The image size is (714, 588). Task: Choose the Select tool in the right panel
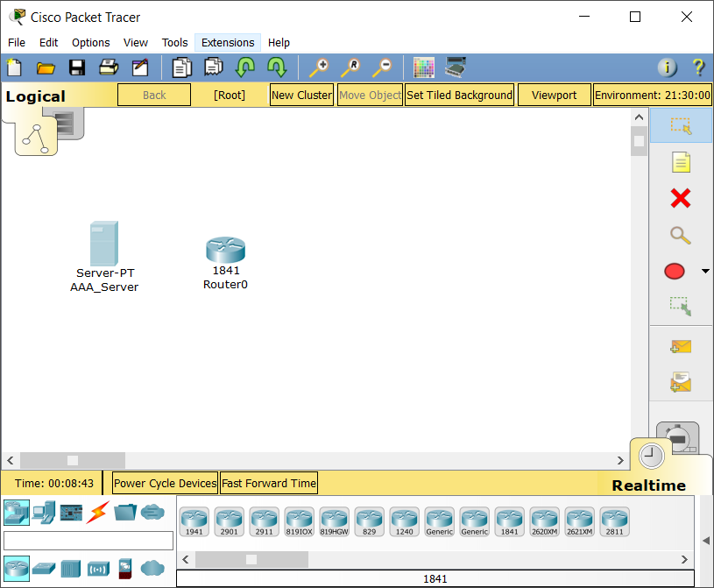coord(681,125)
